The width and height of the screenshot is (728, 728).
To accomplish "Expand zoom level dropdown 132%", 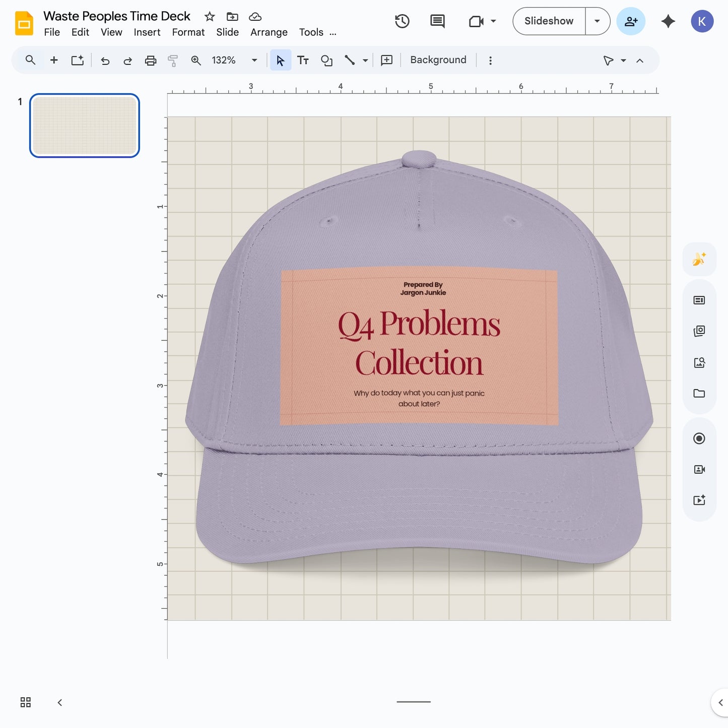I will tap(254, 60).
